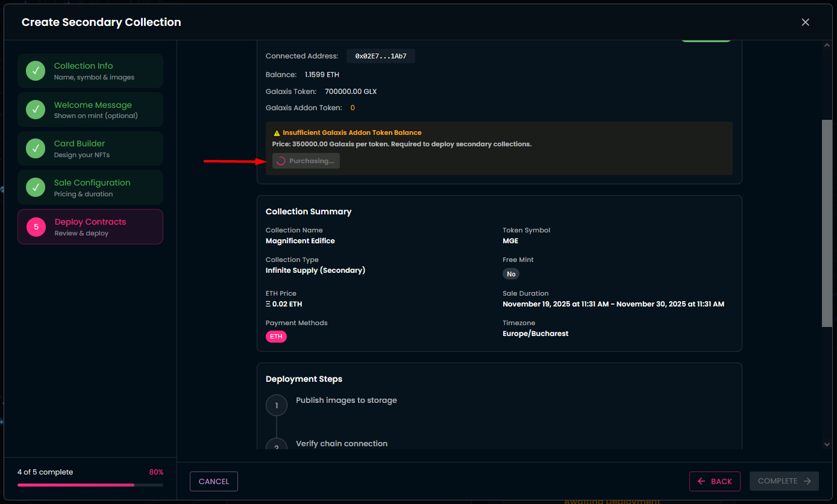Click the Collection Info green checkmark icon
837x504 pixels.
[36, 71]
